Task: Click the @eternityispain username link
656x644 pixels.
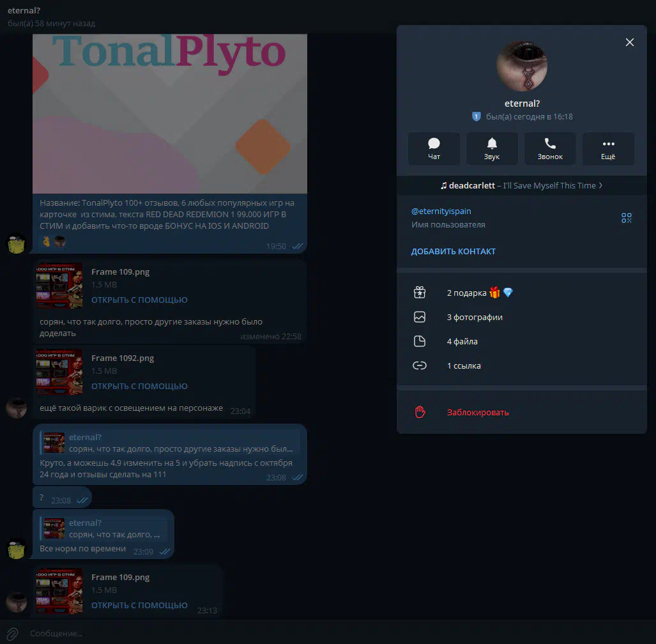Action: click(x=441, y=211)
